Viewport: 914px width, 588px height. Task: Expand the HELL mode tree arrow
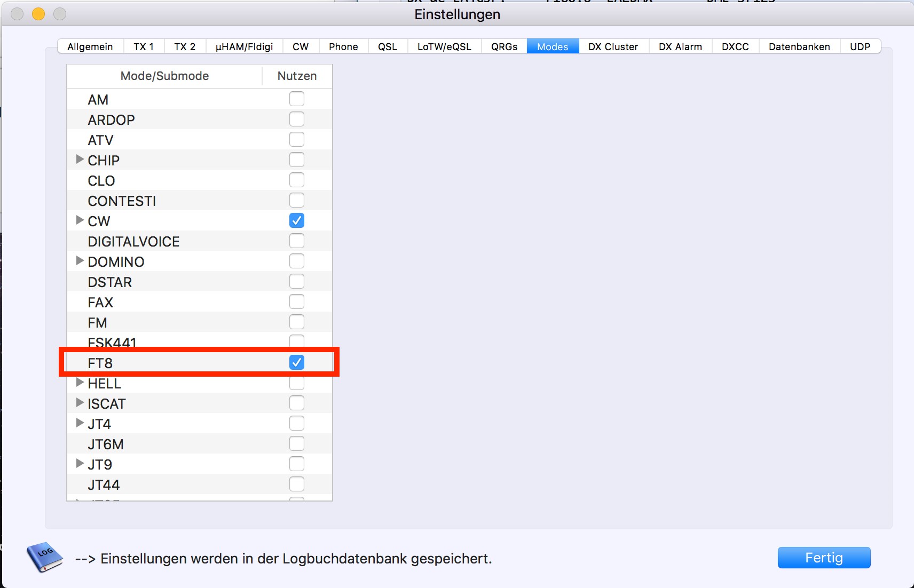pos(80,383)
